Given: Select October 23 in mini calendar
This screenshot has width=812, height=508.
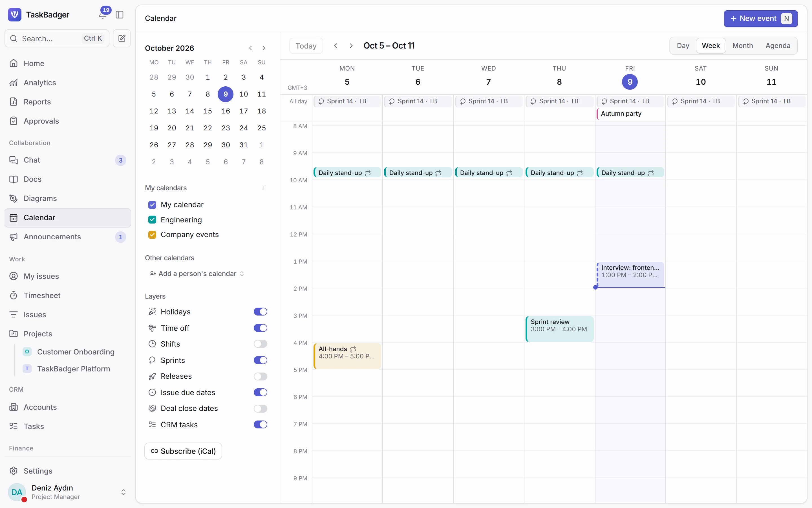Looking at the screenshot, I should (226, 128).
